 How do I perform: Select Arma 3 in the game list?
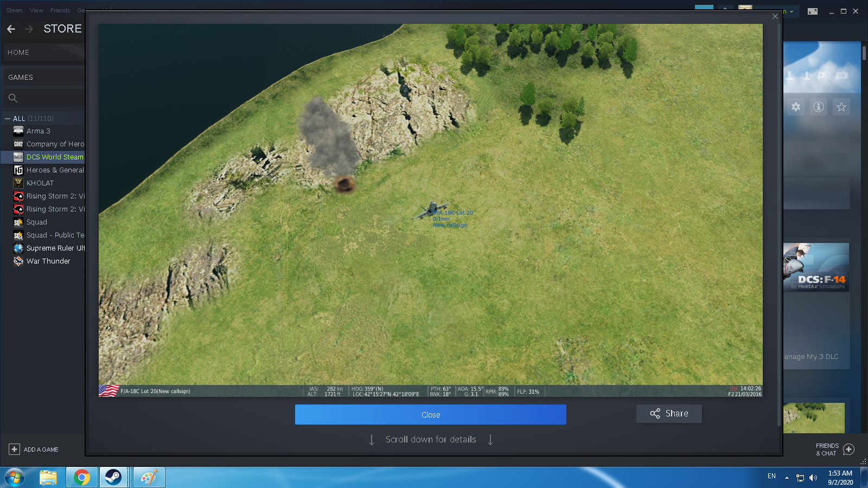pos(38,131)
